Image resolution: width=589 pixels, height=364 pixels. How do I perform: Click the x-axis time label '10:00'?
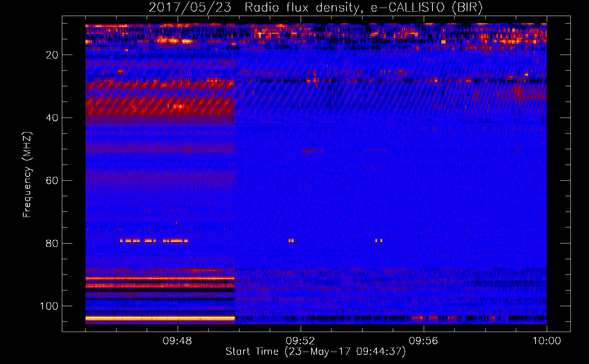point(547,341)
